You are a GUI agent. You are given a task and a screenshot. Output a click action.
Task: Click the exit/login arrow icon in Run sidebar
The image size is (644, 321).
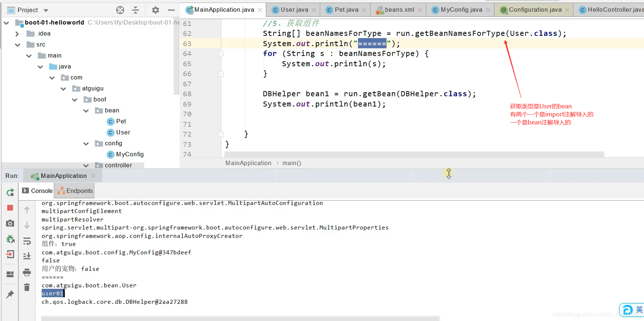tap(10, 254)
